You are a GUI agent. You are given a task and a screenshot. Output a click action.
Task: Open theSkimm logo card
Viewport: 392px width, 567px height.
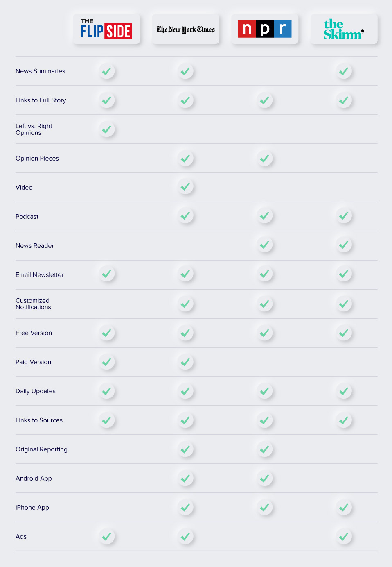pyautogui.click(x=344, y=29)
